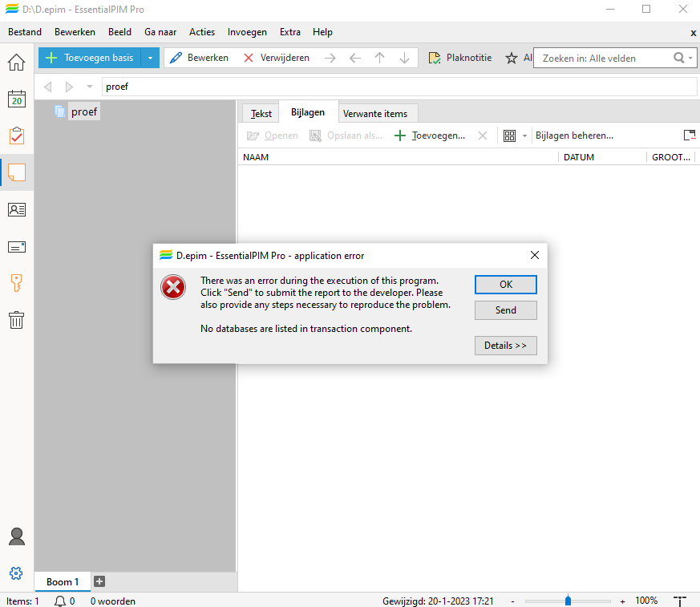Click Bewerken pencil toolbar item

(199, 58)
